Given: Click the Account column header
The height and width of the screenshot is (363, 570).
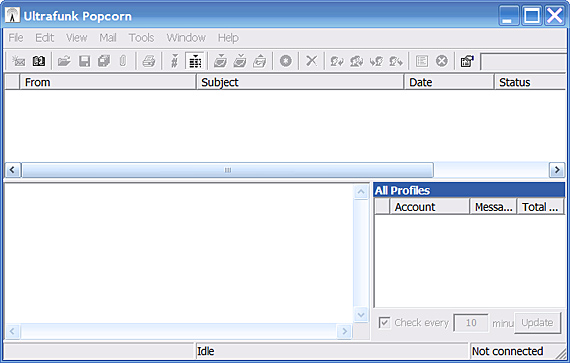Looking at the screenshot, I should click(x=430, y=207).
